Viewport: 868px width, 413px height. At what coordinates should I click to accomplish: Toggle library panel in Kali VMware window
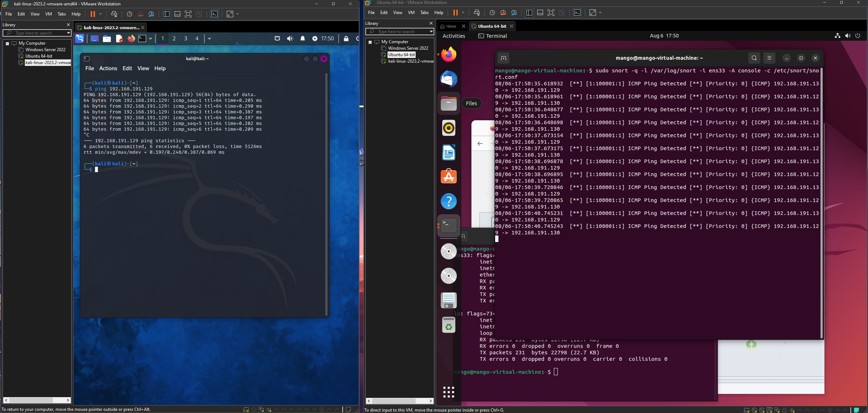(166, 14)
